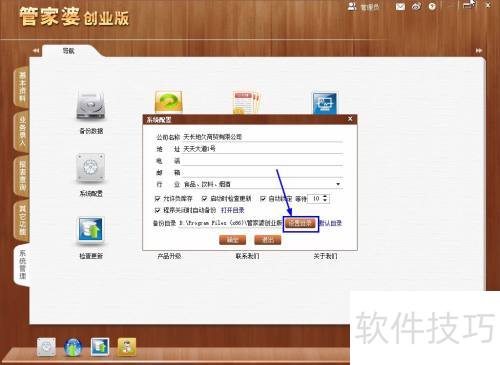The width and height of the screenshot is (500, 365).
Task: Open the 系统配置 gear icon in navigation
Action: click(x=91, y=168)
